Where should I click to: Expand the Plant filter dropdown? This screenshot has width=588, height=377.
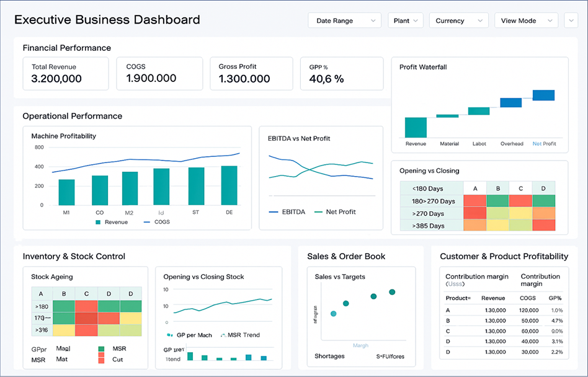pos(406,20)
